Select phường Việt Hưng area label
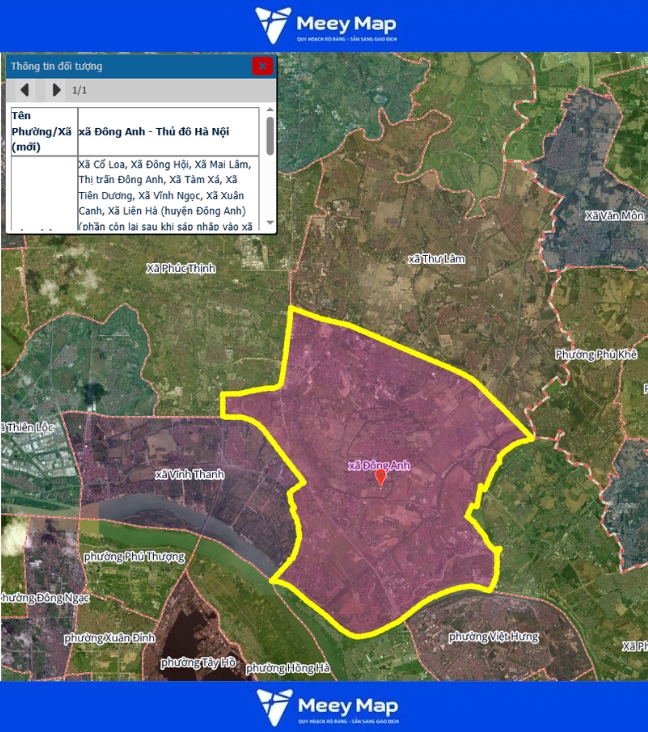This screenshot has width=648, height=732. click(494, 636)
